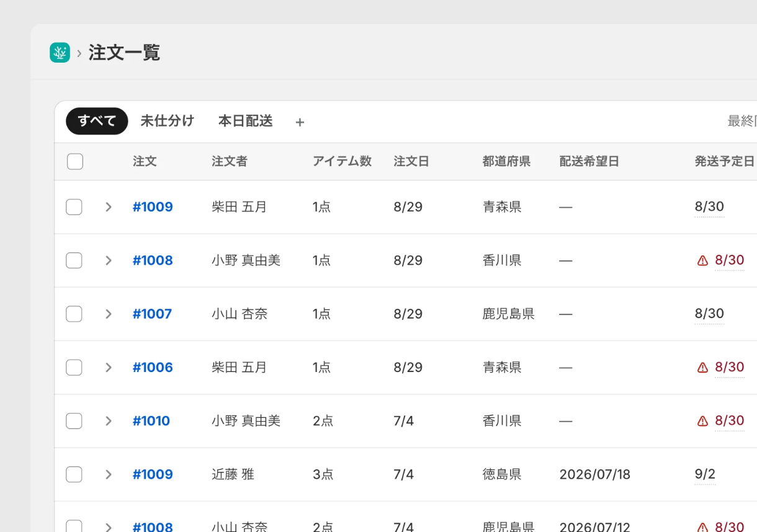Click 青森県 in order #1006 row
Screen dimensions: 757x532
(x=502, y=367)
